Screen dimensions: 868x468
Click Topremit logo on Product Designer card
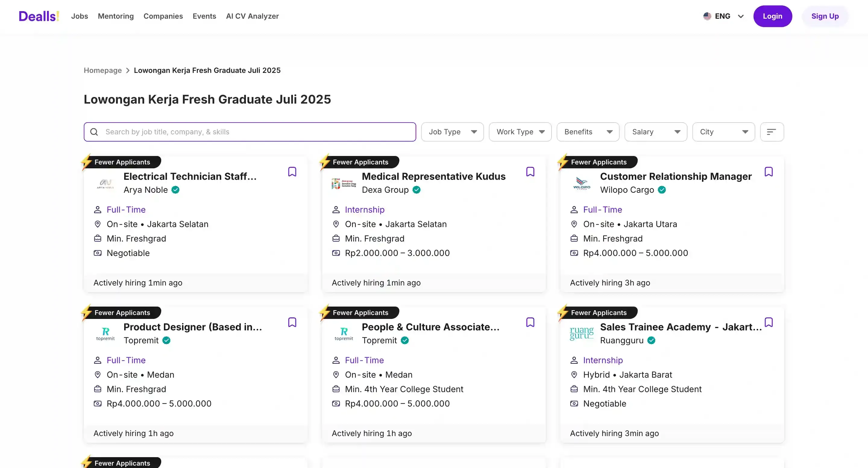pos(105,334)
